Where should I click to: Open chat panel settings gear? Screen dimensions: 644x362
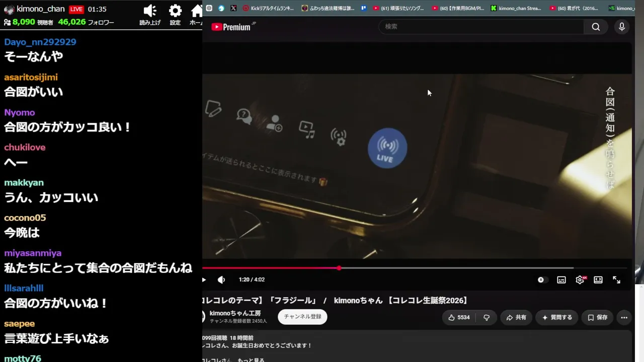(x=175, y=11)
